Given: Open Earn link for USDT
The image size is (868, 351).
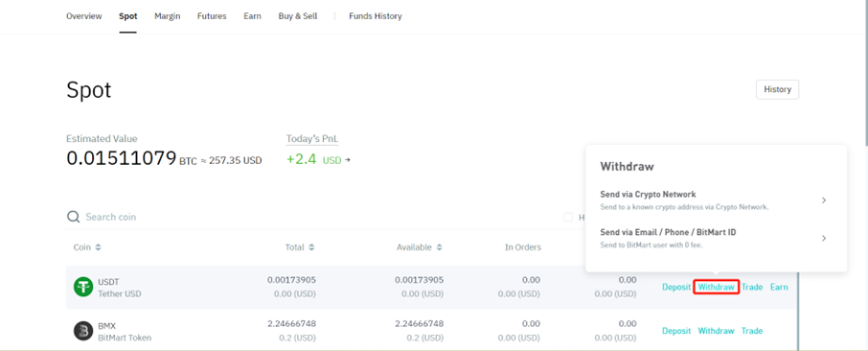Looking at the screenshot, I should pos(779,287).
